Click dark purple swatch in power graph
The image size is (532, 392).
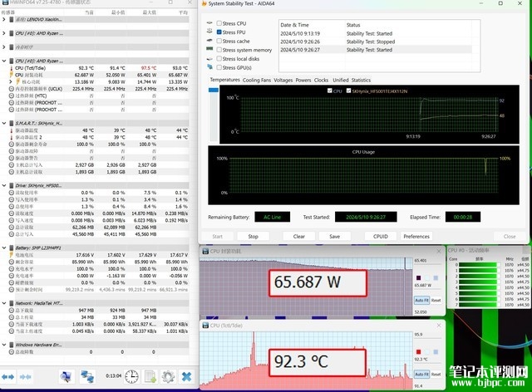click(x=418, y=277)
